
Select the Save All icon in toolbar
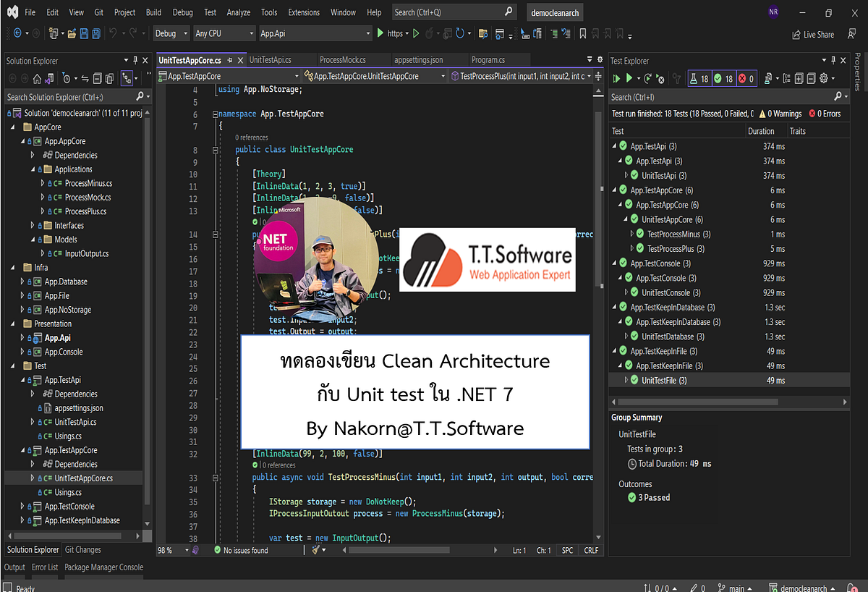coord(96,33)
